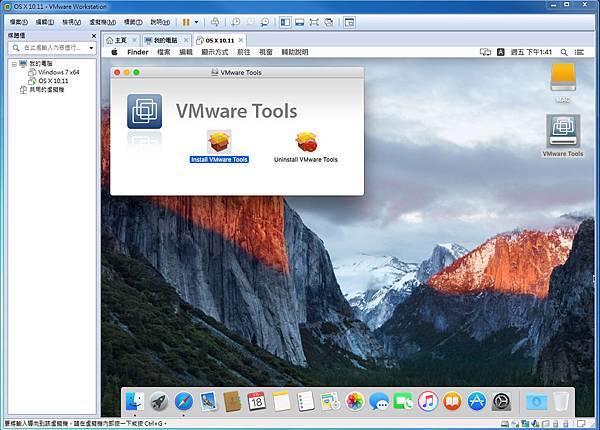Open 前往 menu in macOS menu bar
600x430 pixels.
[244, 52]
